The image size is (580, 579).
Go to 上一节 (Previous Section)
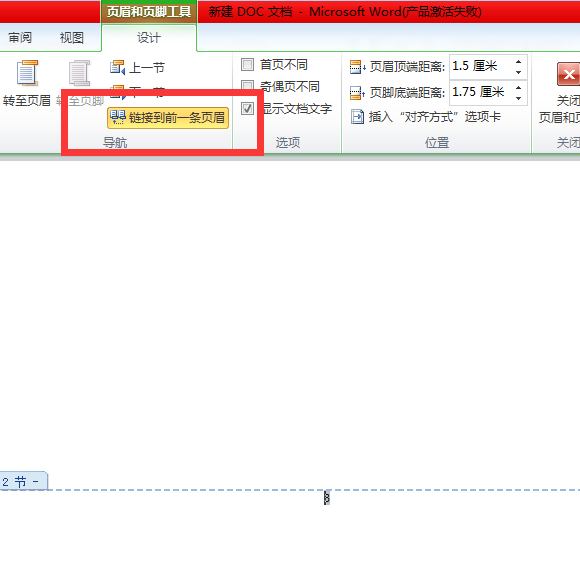click(137, 68)
